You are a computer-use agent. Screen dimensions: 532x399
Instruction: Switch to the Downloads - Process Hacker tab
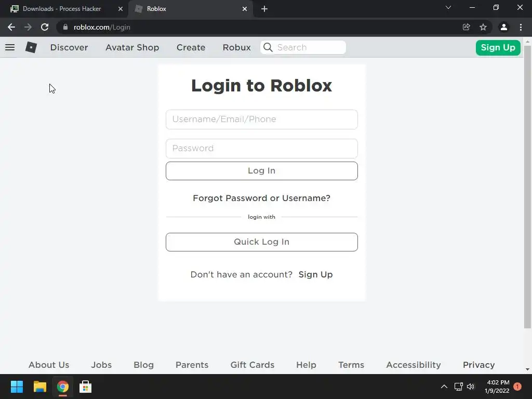(64, 9)
